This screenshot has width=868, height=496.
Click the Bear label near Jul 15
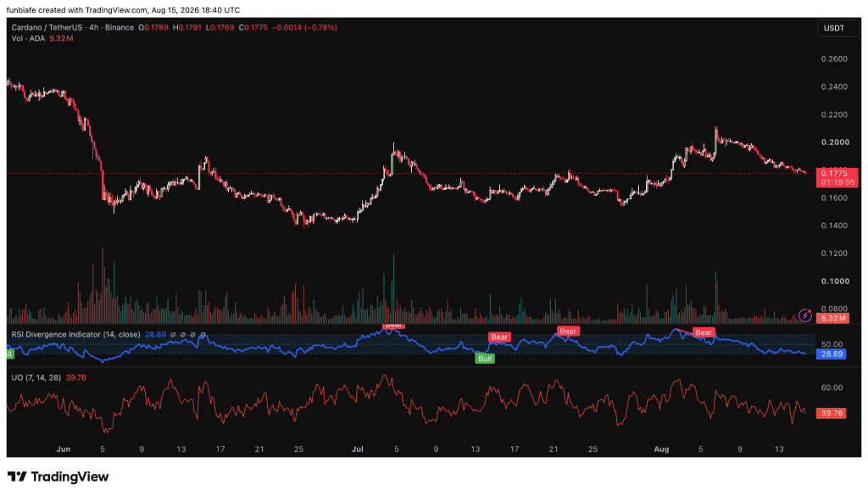tap(499, 337)
